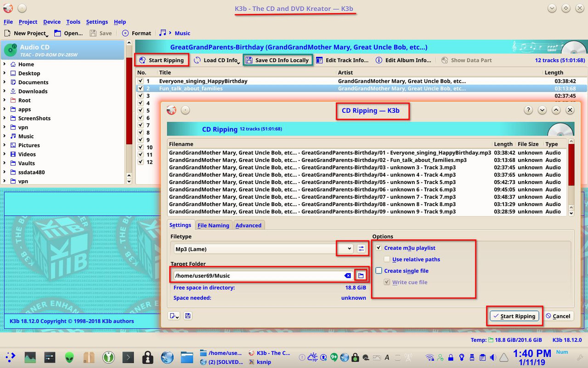The height and width of the screenshot is (368, 588).
Task: Switch to File Naming tab
Action: tap(213, 225)
